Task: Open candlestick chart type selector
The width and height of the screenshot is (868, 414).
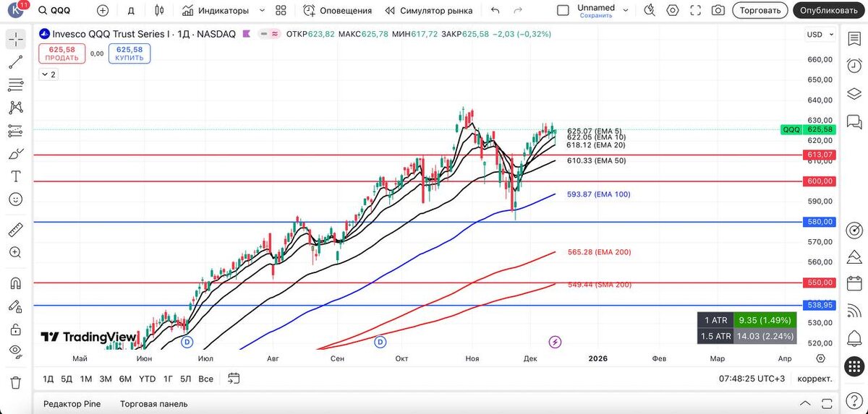Action: pos(159,11)
